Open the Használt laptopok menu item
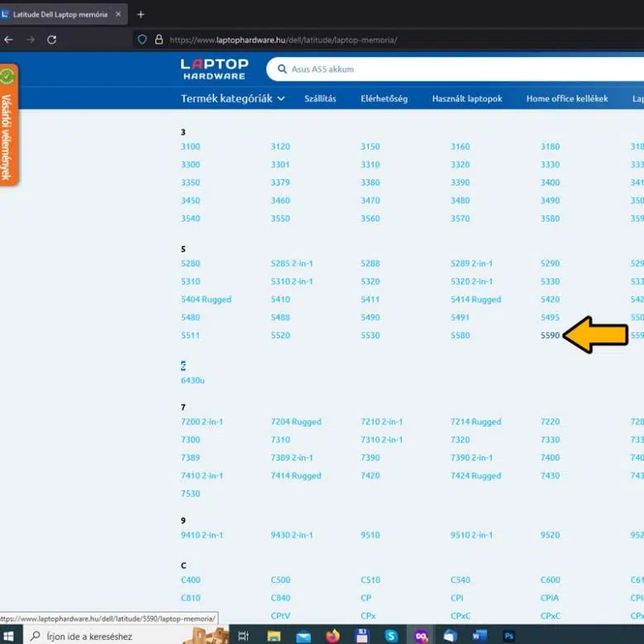 tap(467, 98)
